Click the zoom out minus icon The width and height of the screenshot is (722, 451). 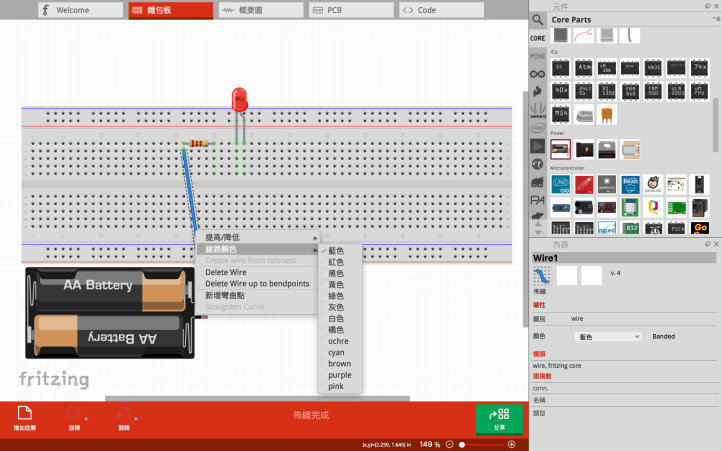(x=450, y=444)
